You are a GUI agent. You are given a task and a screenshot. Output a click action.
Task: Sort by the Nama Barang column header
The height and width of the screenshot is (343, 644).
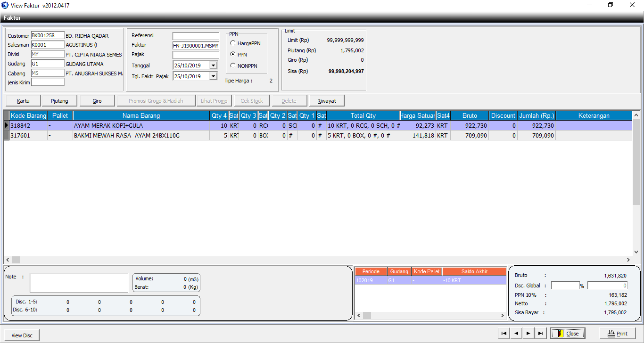point(141,115)
